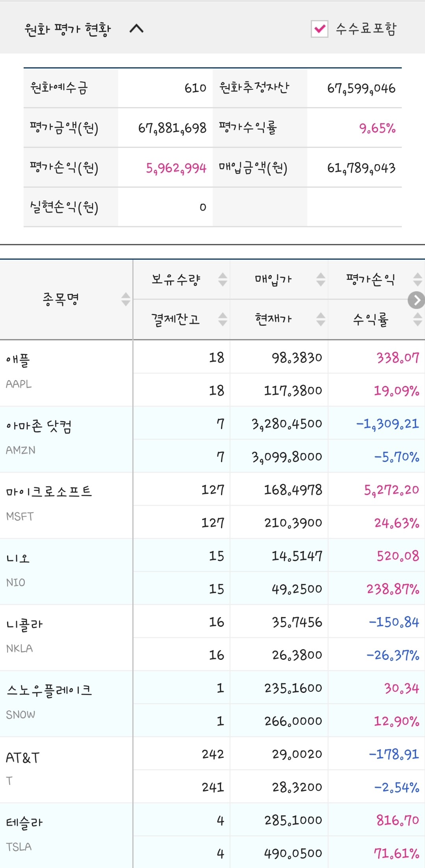Open the 아마존 닷컴 stock row
Image resolution: width=425 pixels, height=868 pixels.
pos(212,439)
